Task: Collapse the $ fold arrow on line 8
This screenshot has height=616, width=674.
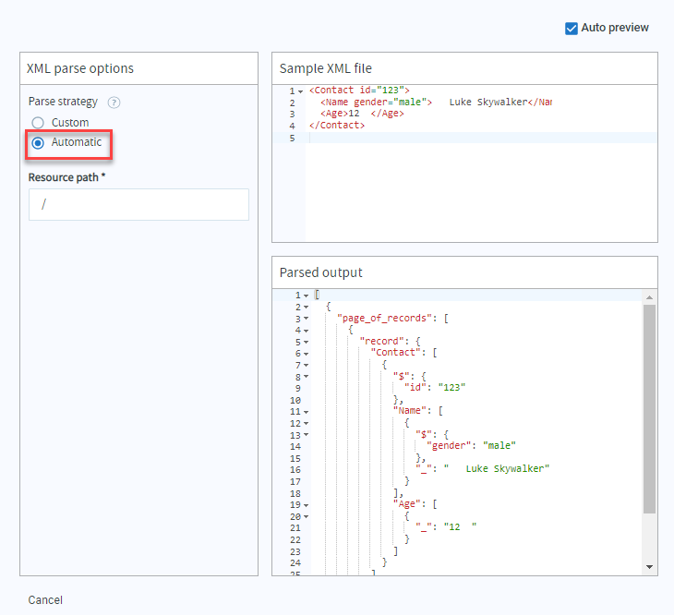Action: [x=306, y=377]
